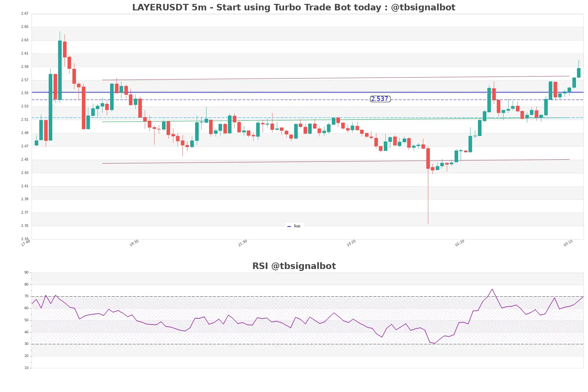Click the RSI 50 axis label
The width and height of the screenshot is (588, 392).
pos(26,320)
